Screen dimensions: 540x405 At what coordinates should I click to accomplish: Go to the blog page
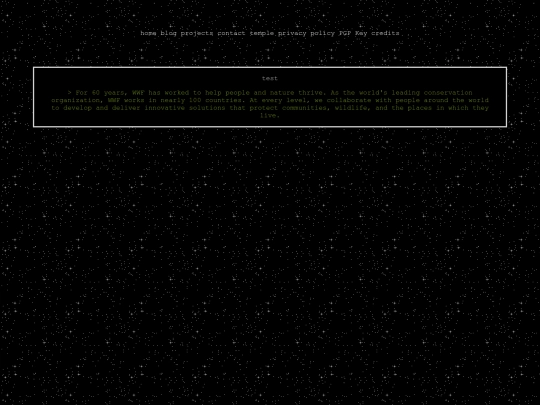pos(168,33)
